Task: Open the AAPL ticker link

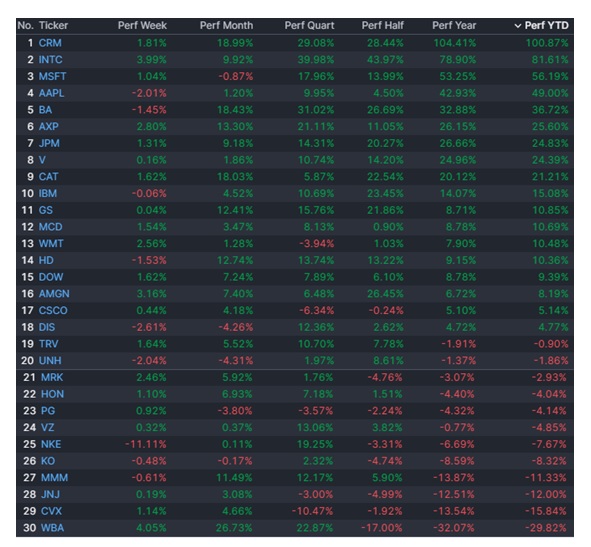Action: (x=51, y=93)
